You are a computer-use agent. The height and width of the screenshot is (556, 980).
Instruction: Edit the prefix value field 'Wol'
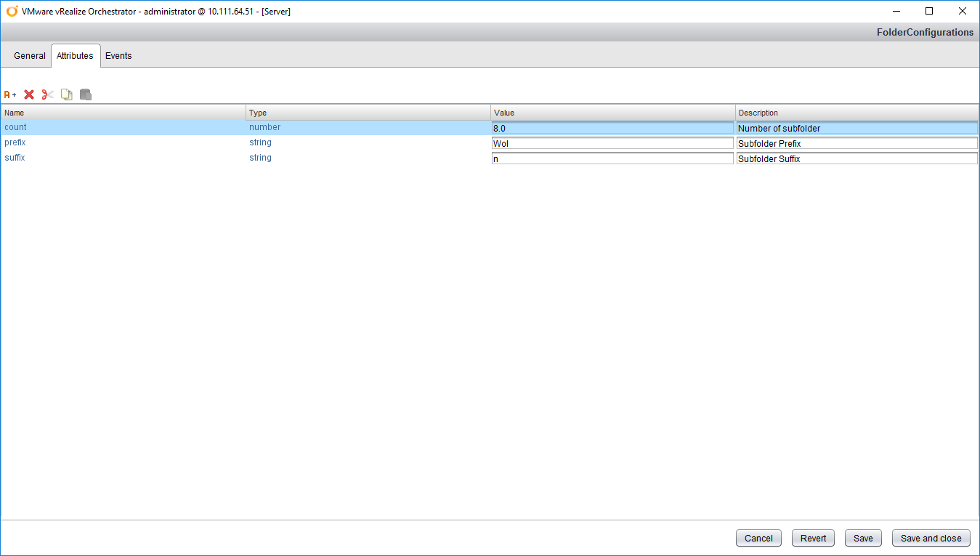612,143
